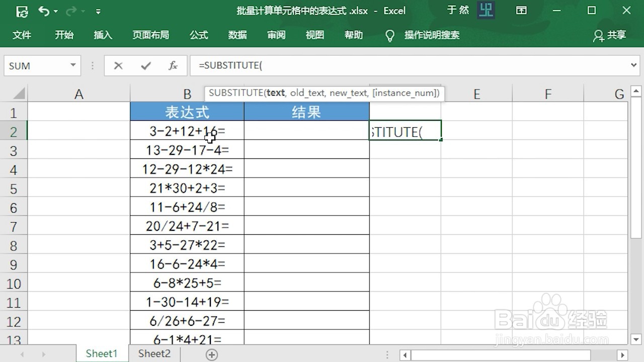Viewport: 644px width, 362px height.
Task: Open the Customize Quick Access Toolbar dropdown
Action: (99, 11)
